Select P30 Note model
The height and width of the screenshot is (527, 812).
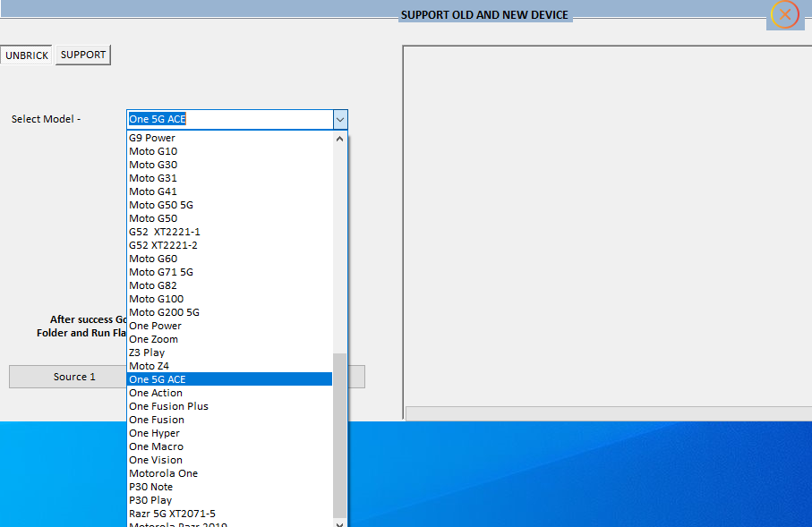click(x=229, y=487)
